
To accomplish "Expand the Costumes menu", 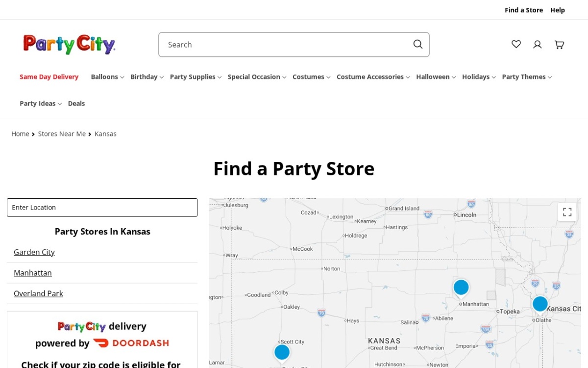I will [312, 77].
